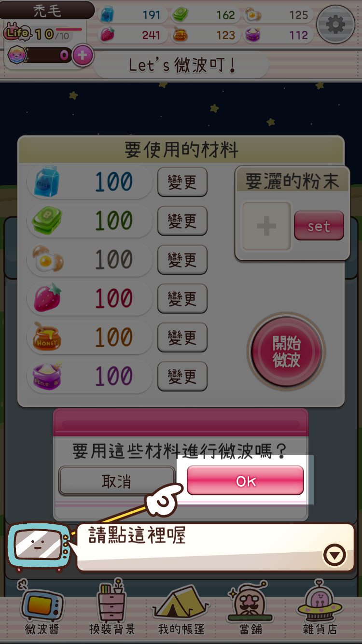Tap the empty powder slot with plus
Screen dimensions: 362x644
[x=266, y=226]
